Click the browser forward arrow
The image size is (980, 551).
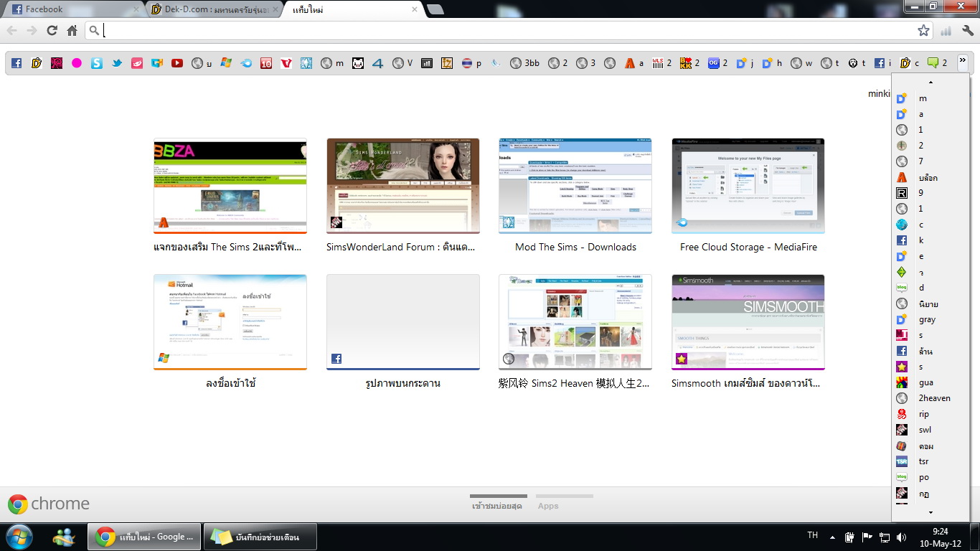tap(32, 30)
